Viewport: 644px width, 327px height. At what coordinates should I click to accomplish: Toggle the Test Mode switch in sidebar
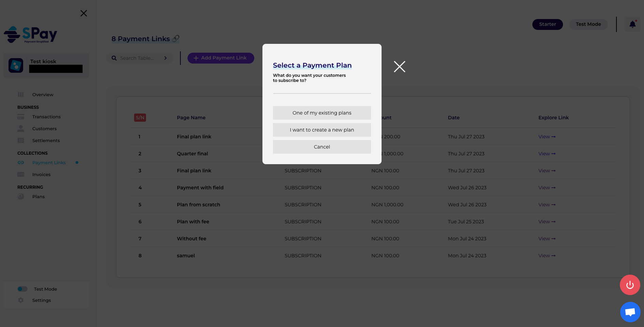coord(22,289)
